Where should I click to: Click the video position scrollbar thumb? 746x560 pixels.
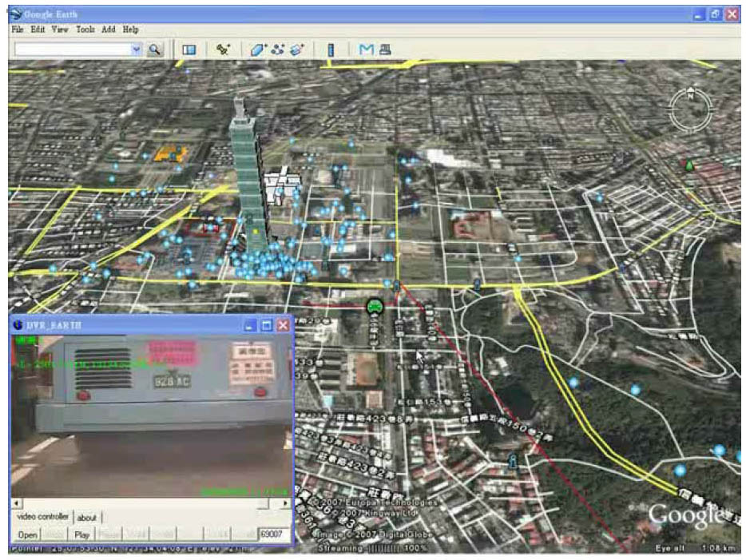tap(263, 503)
